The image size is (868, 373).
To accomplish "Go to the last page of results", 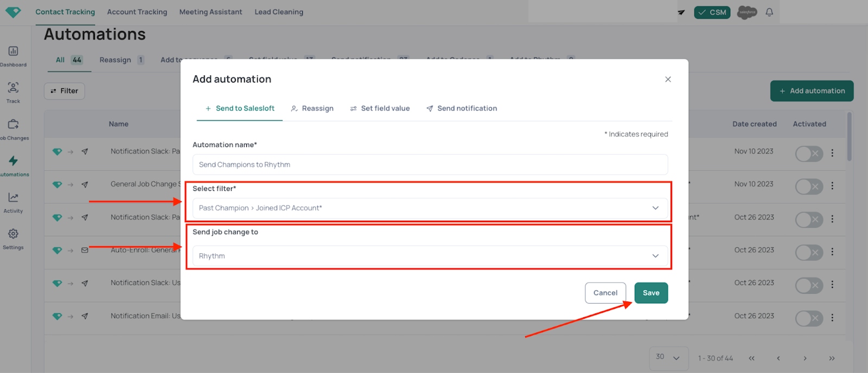I will [x=832, y=358].
